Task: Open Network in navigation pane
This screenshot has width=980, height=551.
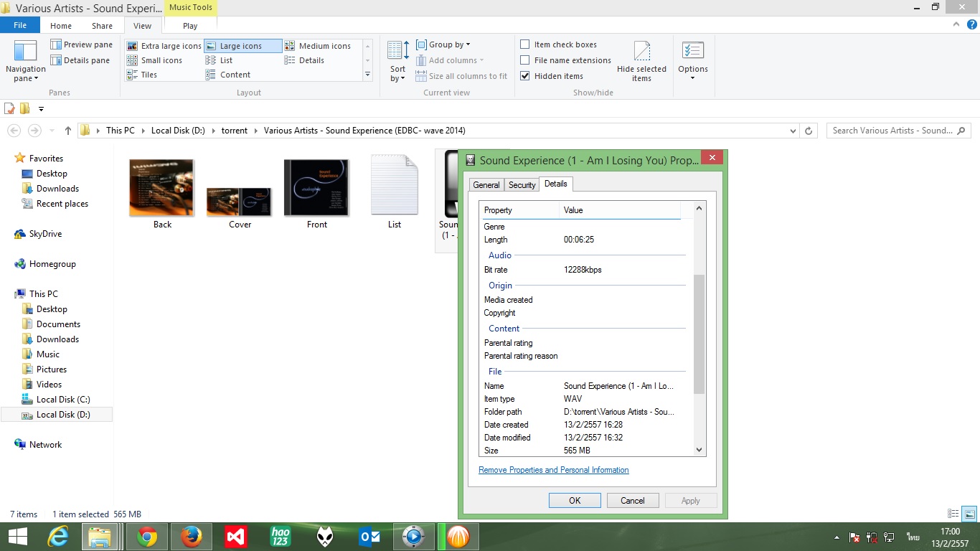Action: coord(45,445)
